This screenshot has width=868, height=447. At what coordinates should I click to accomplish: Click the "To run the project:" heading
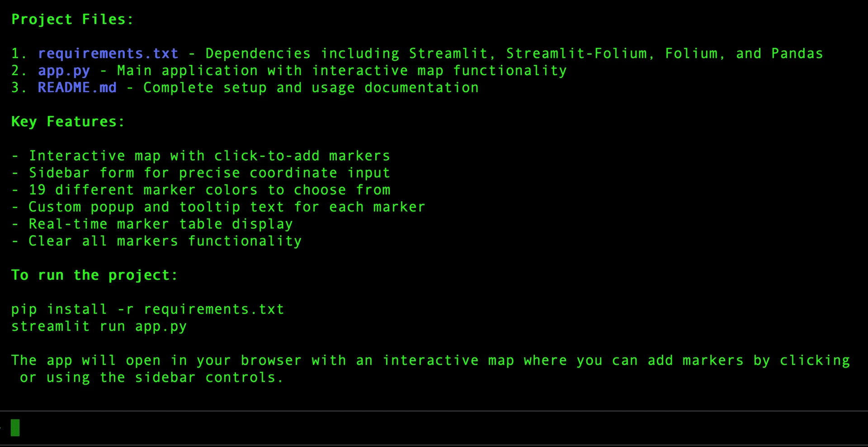[94, 275]
